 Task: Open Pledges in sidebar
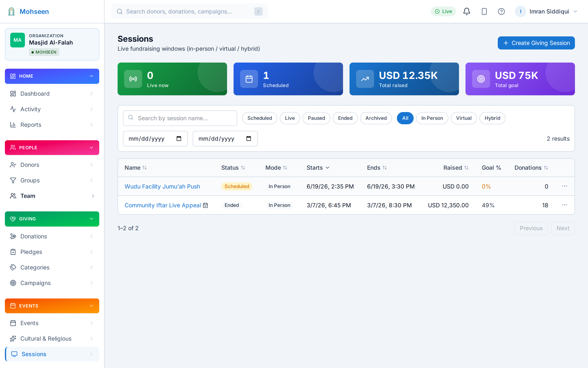(52, 252)
